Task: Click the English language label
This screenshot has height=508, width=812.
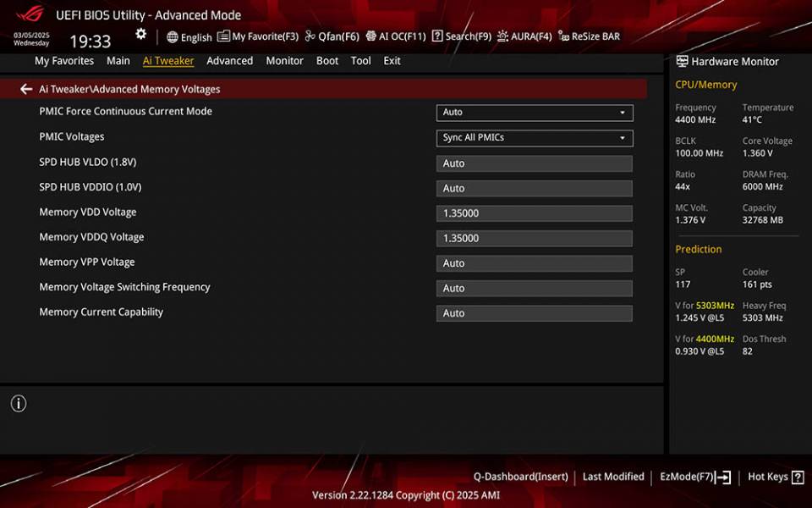Action: coord(196,37)
